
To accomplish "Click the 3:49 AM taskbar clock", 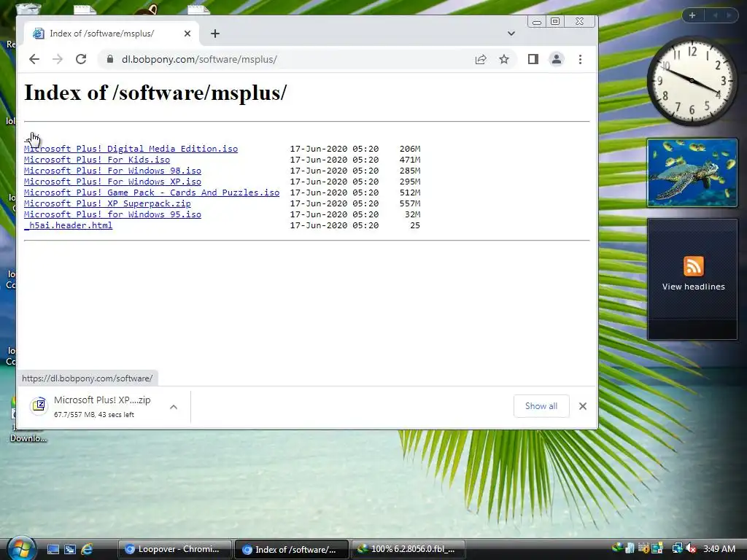I will pyautogui.click(x=719, y=548).
